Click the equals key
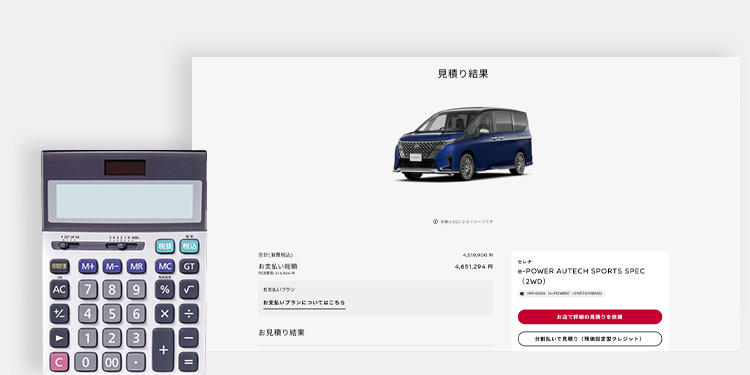Image resolution: width=750 pixels, height=375 pixels. 189,362
